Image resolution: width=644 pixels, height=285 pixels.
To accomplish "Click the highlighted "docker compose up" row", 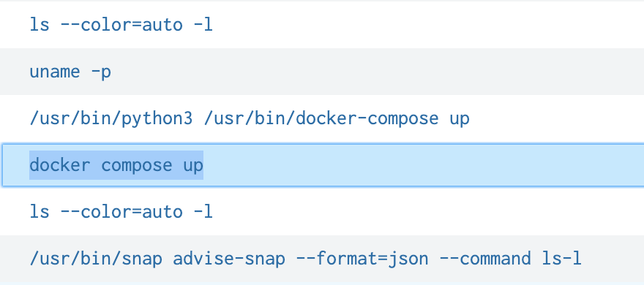I will point(322,165).
